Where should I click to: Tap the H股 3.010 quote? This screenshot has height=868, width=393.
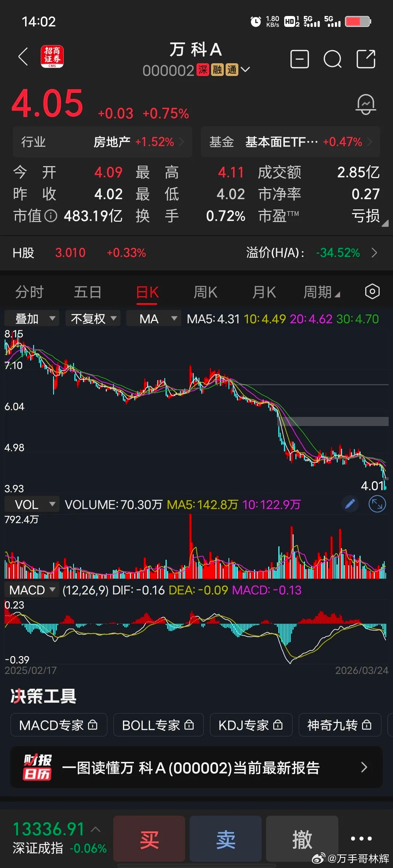coord(70,253)
